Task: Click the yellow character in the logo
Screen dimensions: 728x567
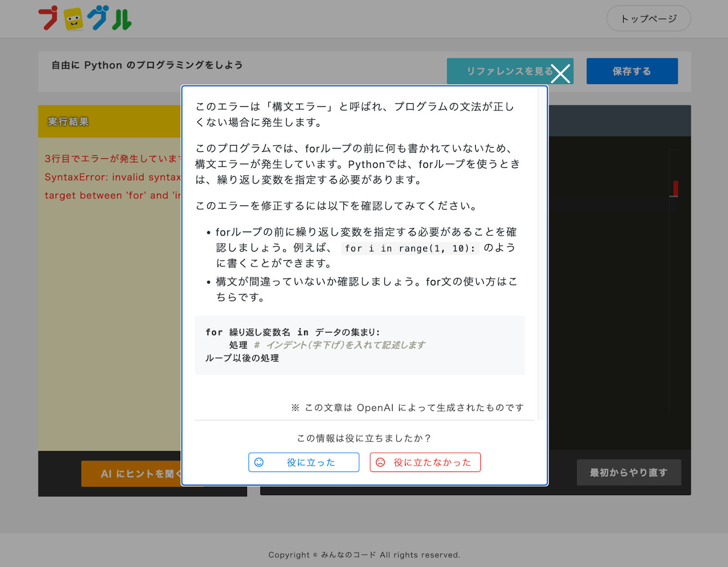Action: point(74,19)
